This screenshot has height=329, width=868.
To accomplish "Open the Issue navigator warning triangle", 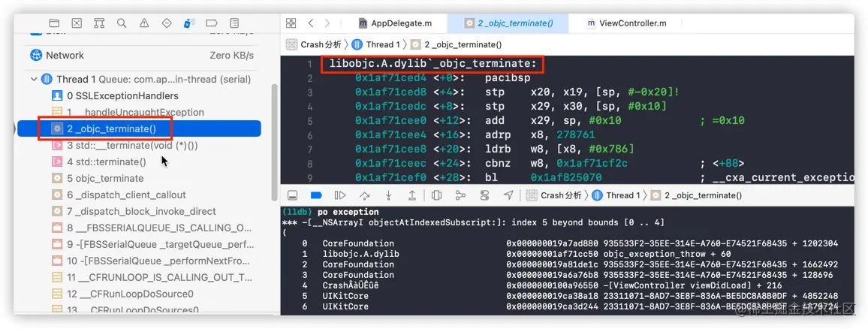I will tap(144, 23).
